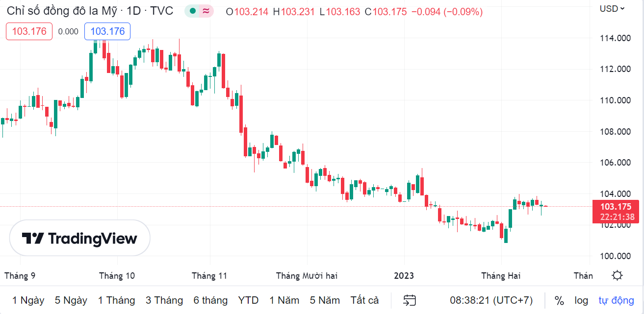Show the Tất cả full range
644x314 pixels.
point(365,300)
